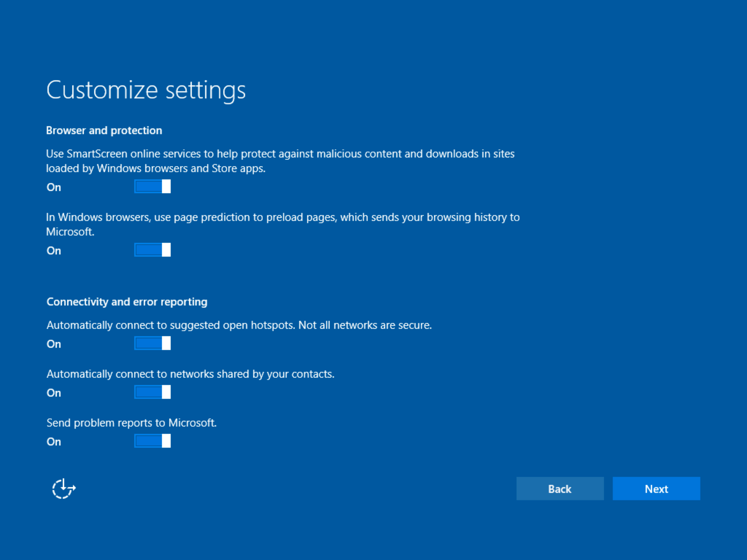Screen dimensions: 747x560
Task: Click the On label under page prediction
Action: [54, 251]
